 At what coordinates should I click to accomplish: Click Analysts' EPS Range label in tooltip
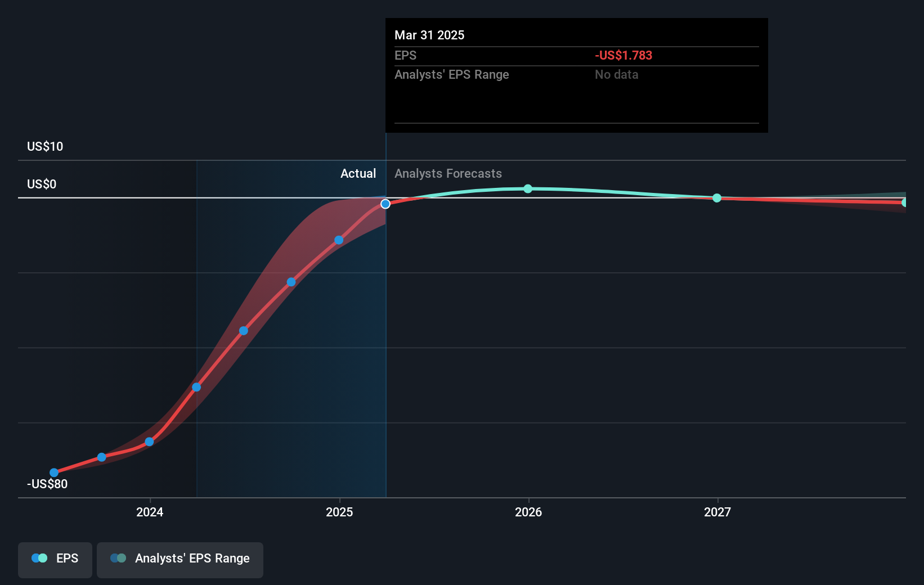(451, 74)
